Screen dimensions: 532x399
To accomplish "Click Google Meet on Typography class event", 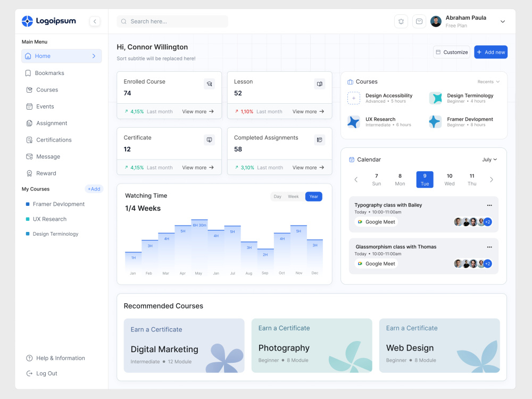I will click(x=376, y=222).
